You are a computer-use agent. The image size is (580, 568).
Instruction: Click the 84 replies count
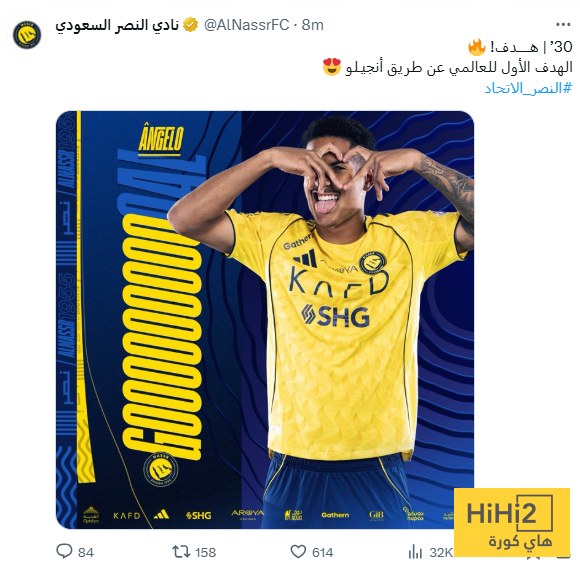pos(86,552)
